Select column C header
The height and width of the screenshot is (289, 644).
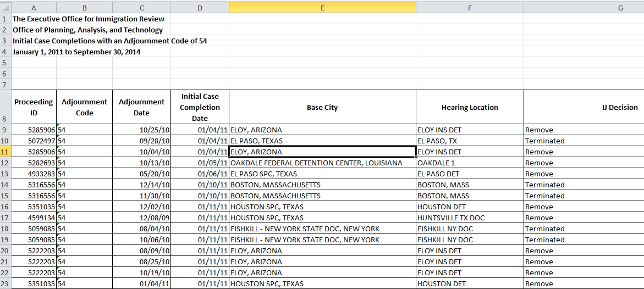click(142, 7)
